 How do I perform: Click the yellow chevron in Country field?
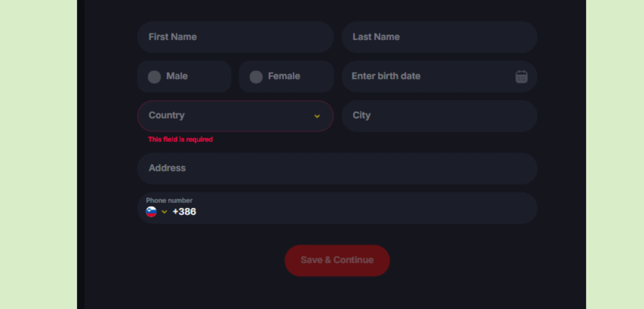(x=317, y=116)
